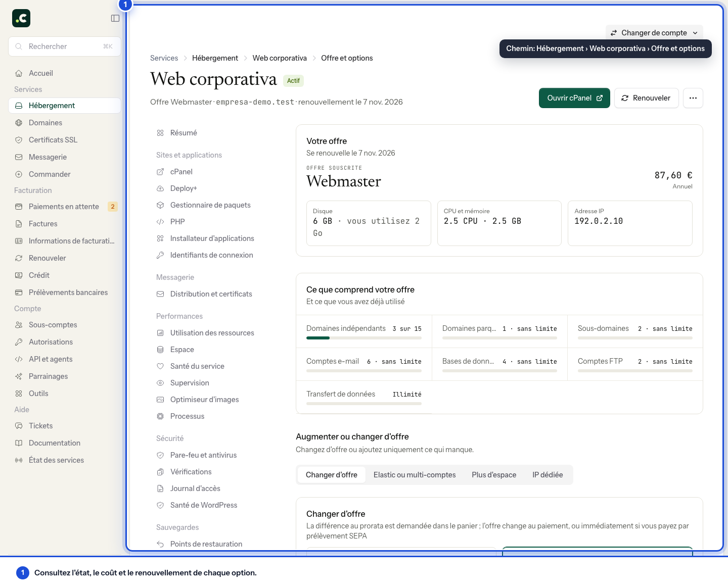Click the Domaines globe icon
728x588 pixels.
click(x=19, y=123)
